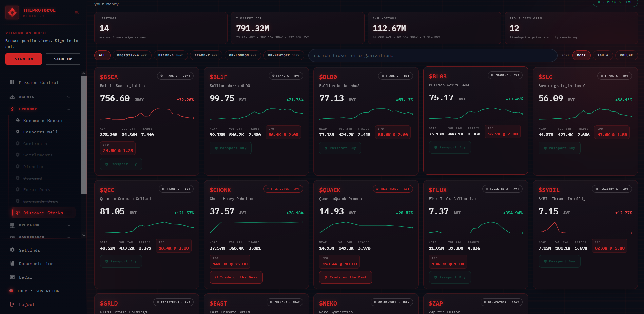Click the locked Staking item icon
The image size is (644, 314).
tap(18, 178)
